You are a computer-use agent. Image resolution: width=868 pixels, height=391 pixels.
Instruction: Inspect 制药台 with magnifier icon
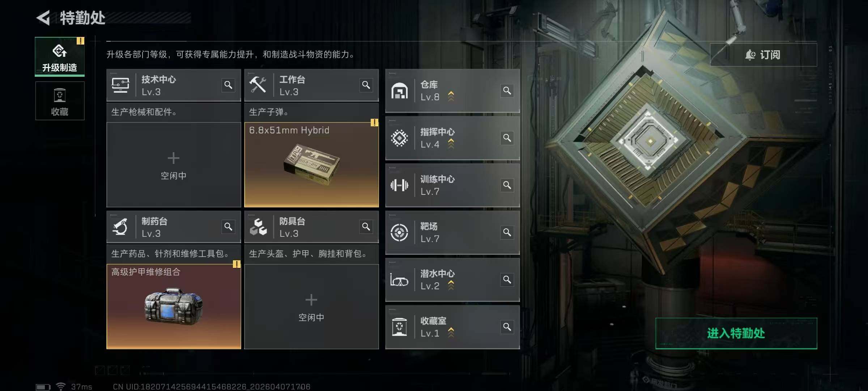click(228, 227)
